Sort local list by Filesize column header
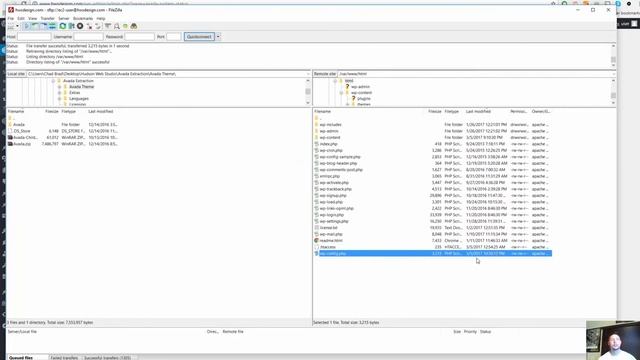640x360 pixels. [x=52, y=111]
